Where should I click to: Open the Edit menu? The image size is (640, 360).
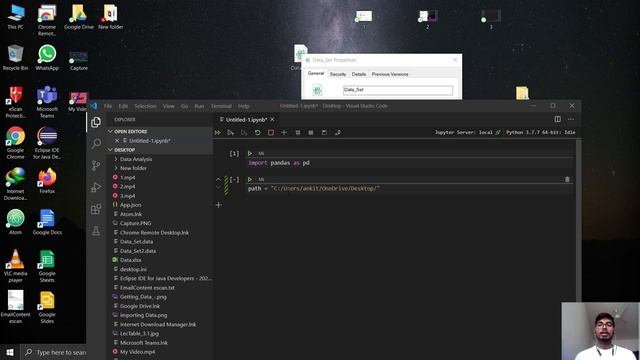coord(123,106)
